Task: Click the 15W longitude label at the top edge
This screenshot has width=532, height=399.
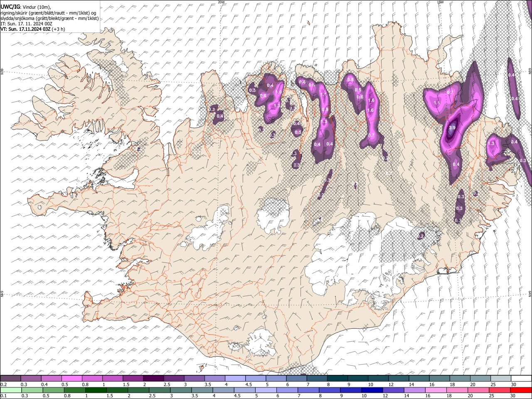Action: [x=441, y=2]
